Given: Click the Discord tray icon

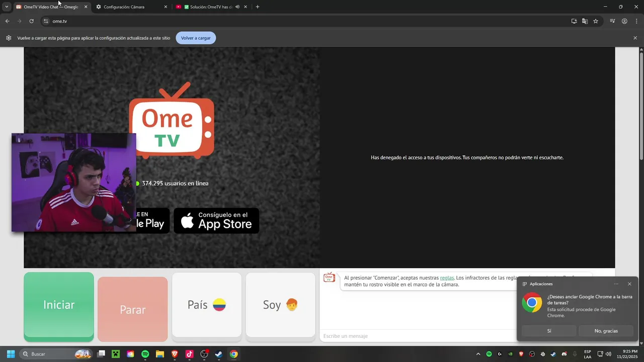Looking at the screenshot, I should (564, 354).
